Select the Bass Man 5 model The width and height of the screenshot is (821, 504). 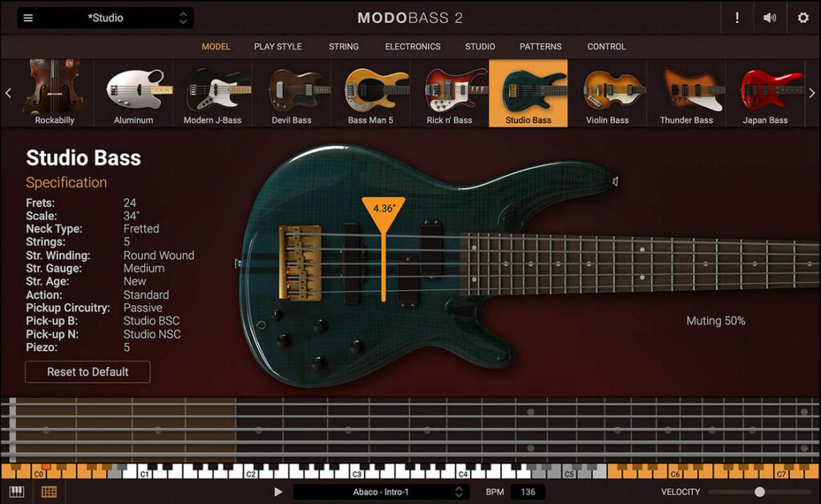pos(370,93)
